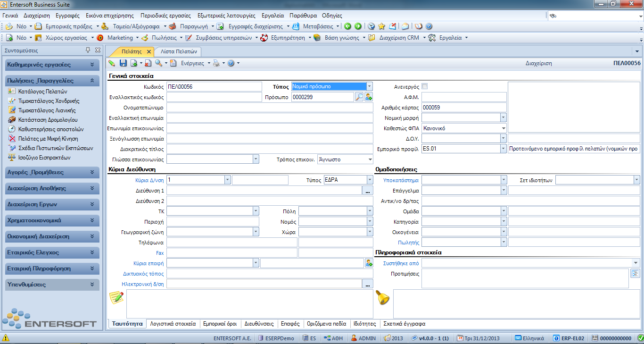Screen dimensions: 644x344
Task: Open Εμπορικές πράξεις toolbar menu
Action: [69, 26]
